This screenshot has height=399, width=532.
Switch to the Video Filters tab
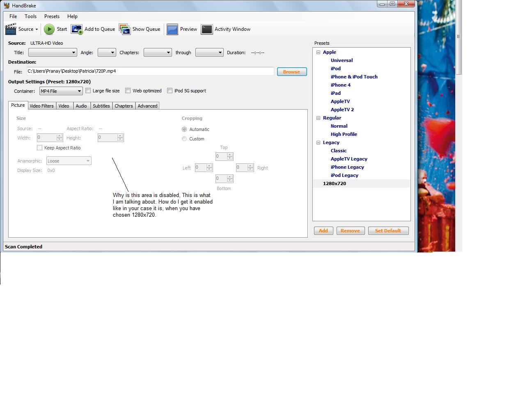click(x=41, y=106)
